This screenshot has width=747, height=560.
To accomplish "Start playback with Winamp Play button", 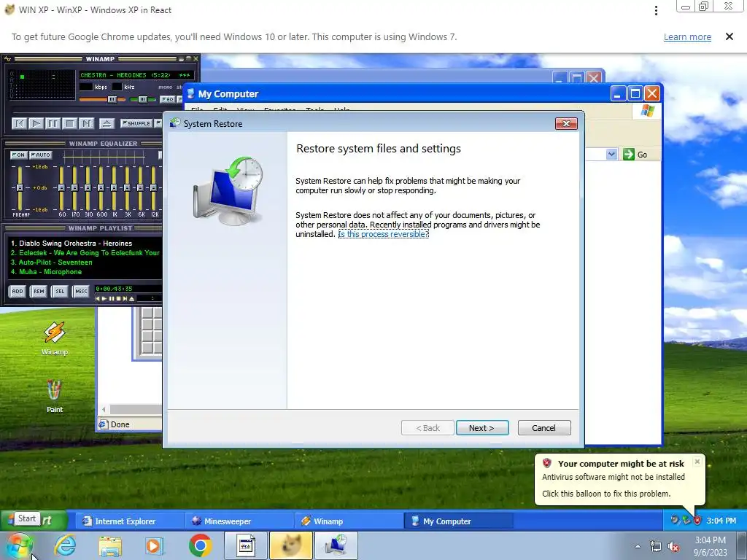I will [36, 123].
